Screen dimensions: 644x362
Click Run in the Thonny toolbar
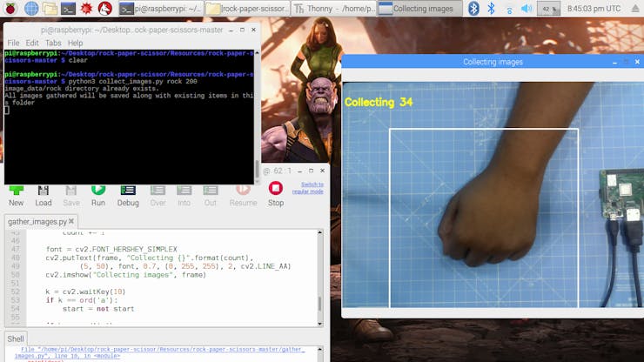point(98,195)
